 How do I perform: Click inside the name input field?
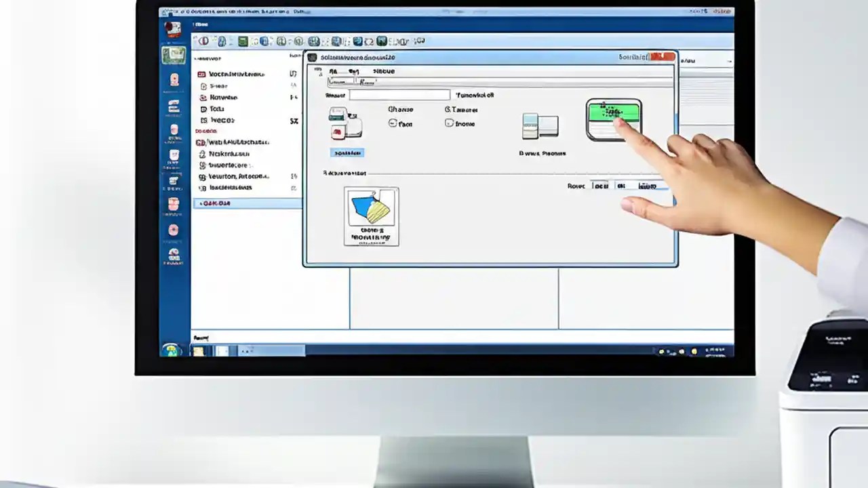(400, 95)
